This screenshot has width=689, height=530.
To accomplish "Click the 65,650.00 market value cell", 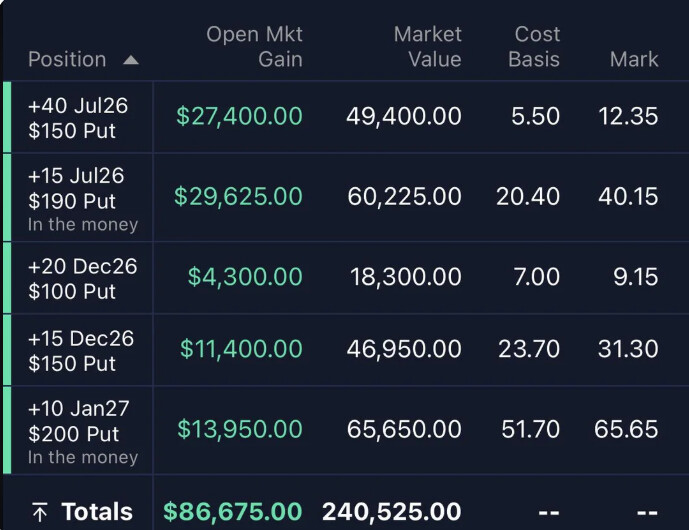I will coord(404,429).
